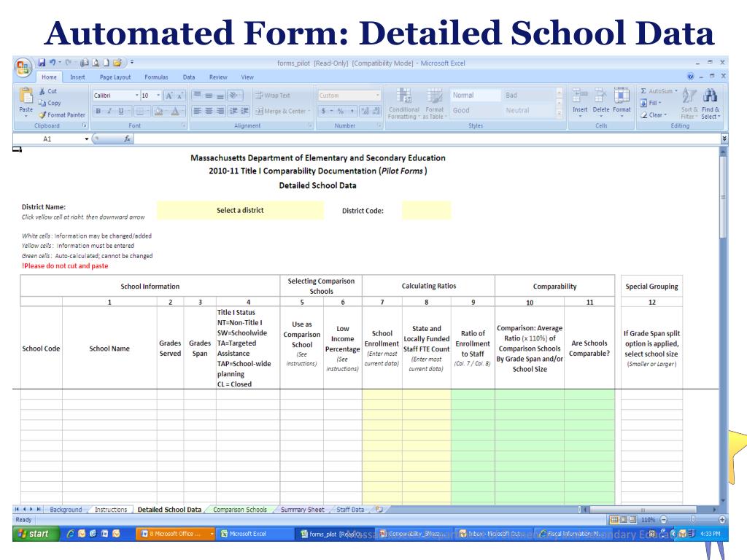Click the Windows Start button

tap(35, 534)
